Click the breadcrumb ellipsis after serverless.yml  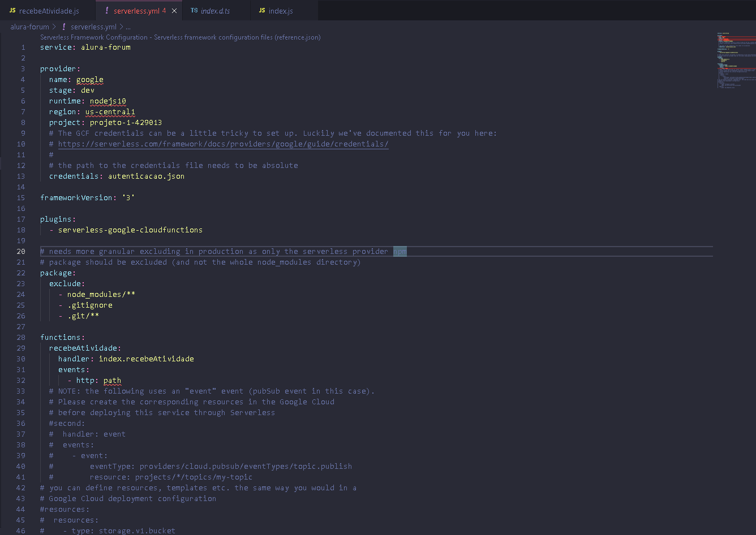[x=128, y=27]
